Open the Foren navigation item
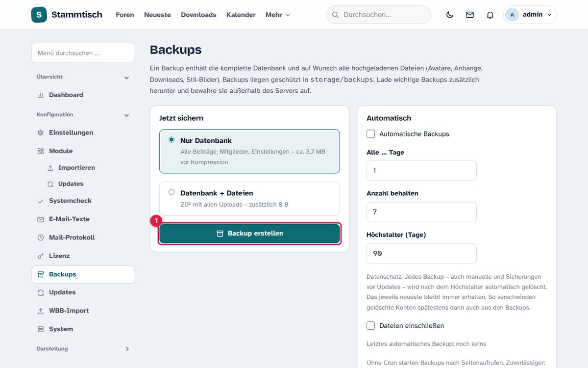 point(125,15)
